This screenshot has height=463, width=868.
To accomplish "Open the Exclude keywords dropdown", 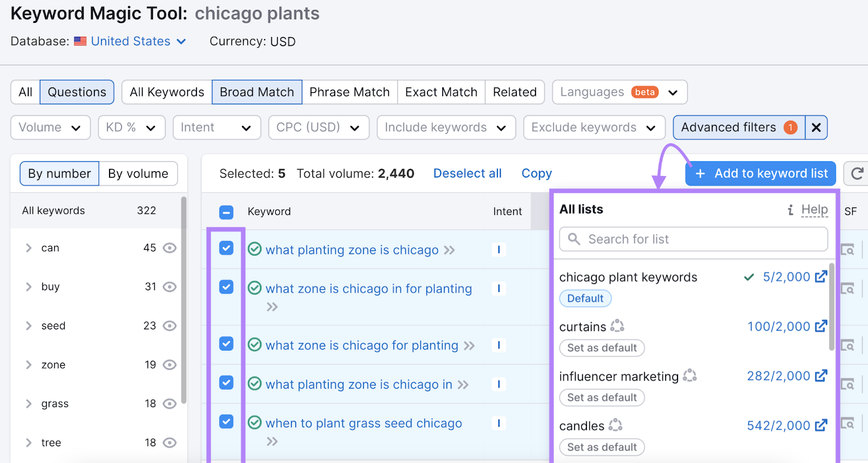I will tap(595, 128).
